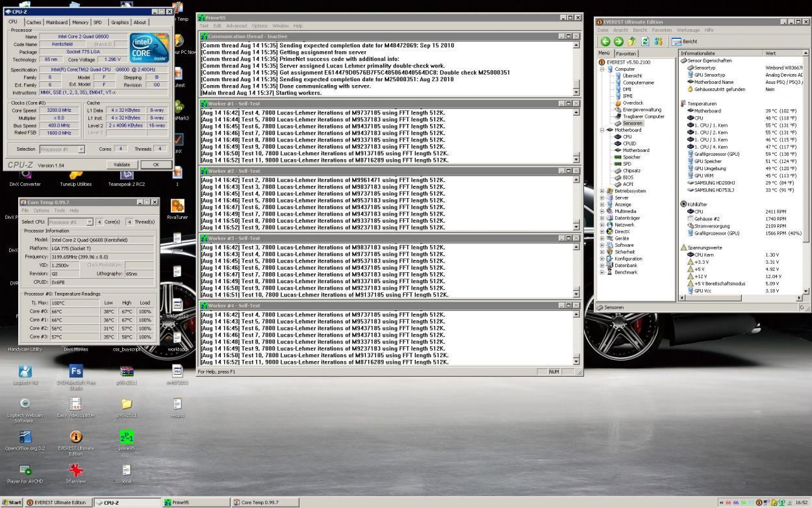The height and width of the screenshot is (508, 812).
Task: Open Werkzeuge menu in EVEREST
Action: tap(689, 30)
